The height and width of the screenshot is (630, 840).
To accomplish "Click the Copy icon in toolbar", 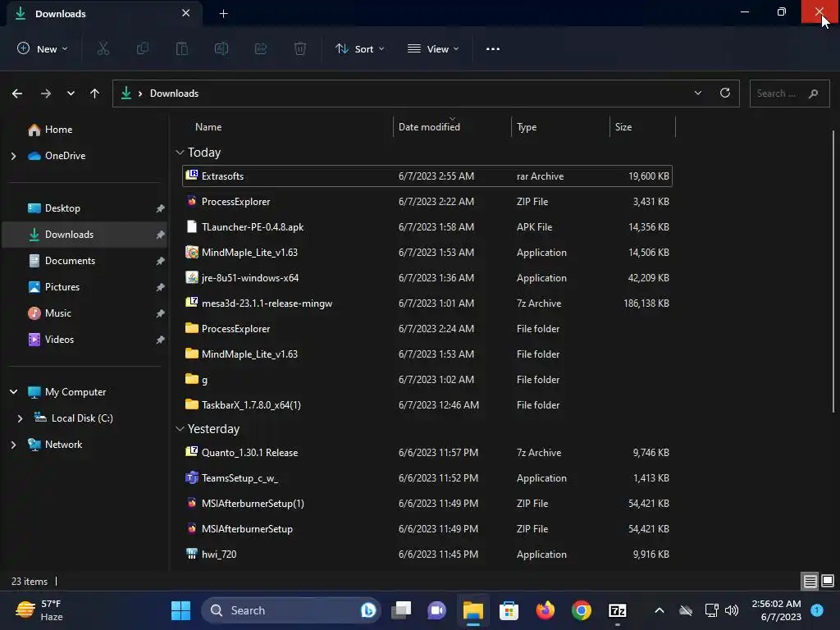I will click(143, 48).
